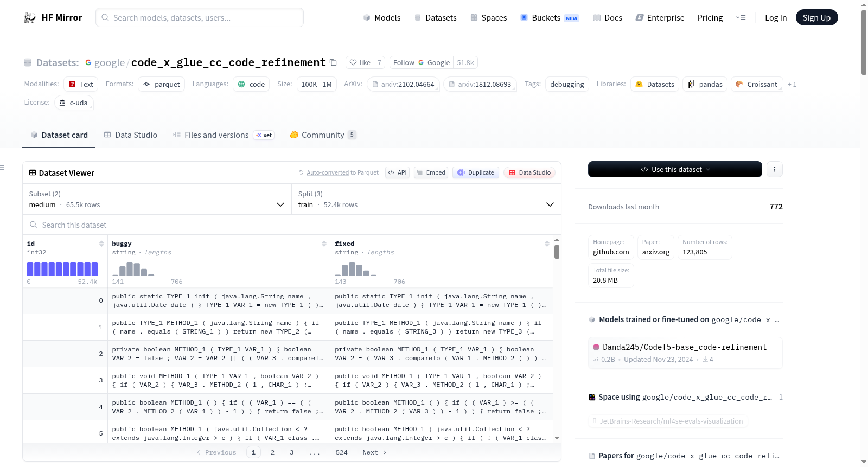Click the Duplicate button

coord(476,172)
